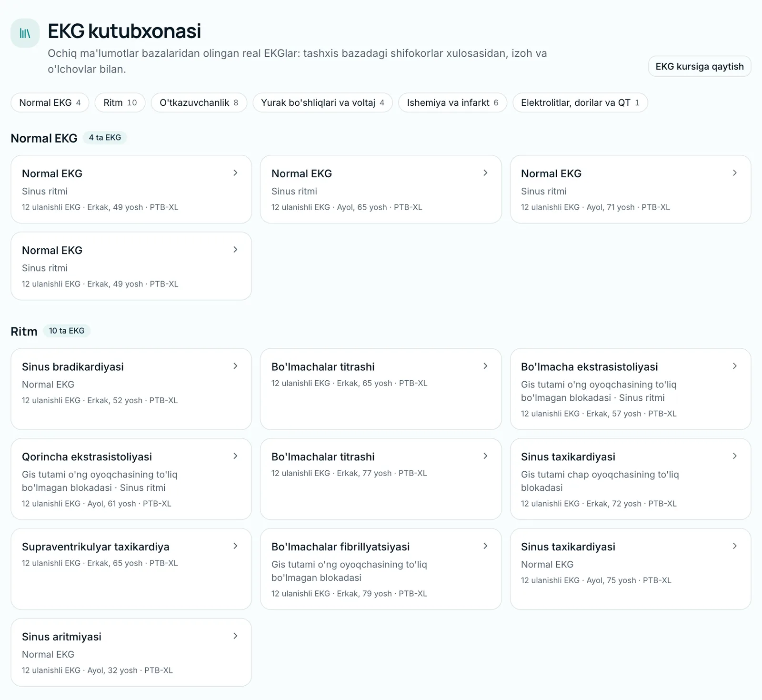Click chevron on Bo'lmachalar titrashi Erkak, 65 yosh
The height and width of the screenshot is (700, 762).
click(x=485, y=366)
